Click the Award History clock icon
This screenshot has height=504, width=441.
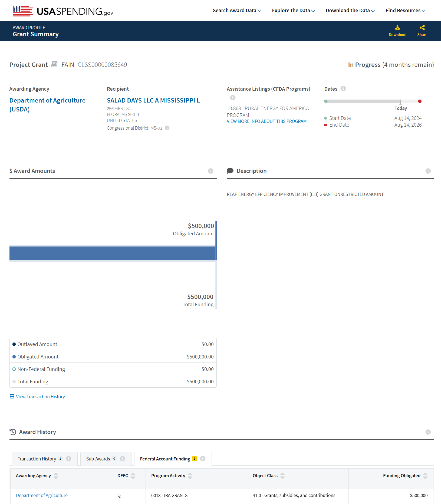click(13, 432)
